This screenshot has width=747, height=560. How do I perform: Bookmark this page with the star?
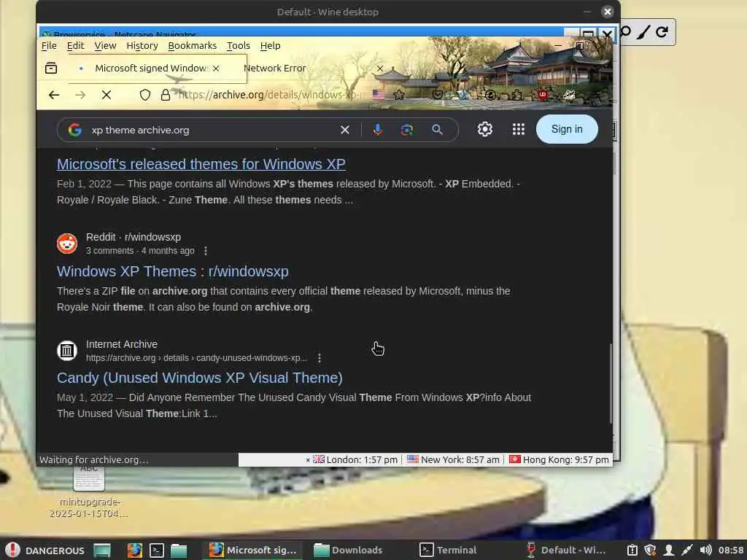pyautogui.click(x=399, y=95)
